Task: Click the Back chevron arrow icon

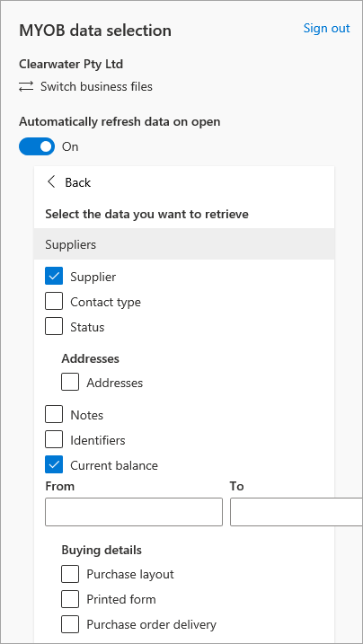Action: pyautogui.click(x=51, y=182)
